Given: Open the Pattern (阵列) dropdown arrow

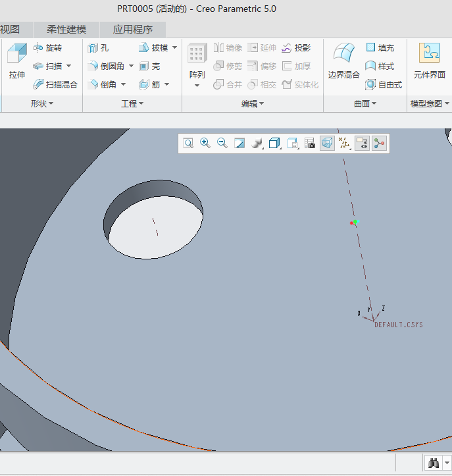Looking at the screenshot, I should [197, 86].
